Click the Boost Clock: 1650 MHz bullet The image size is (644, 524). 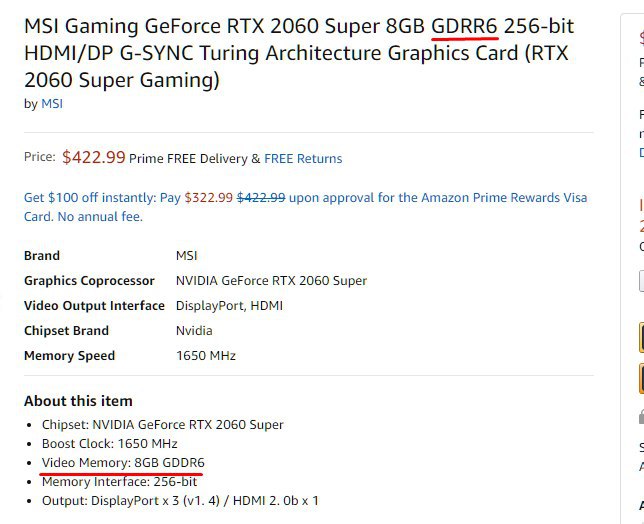109,444
